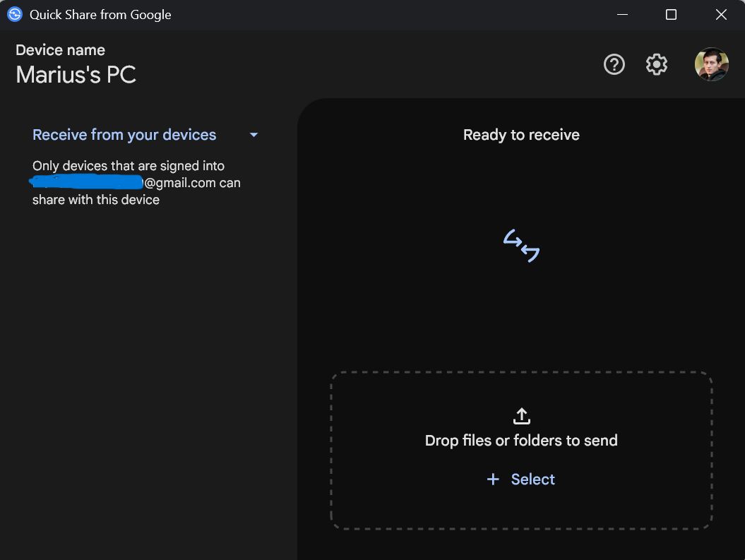Click the plus icon beside Select

tap(493, 479)
